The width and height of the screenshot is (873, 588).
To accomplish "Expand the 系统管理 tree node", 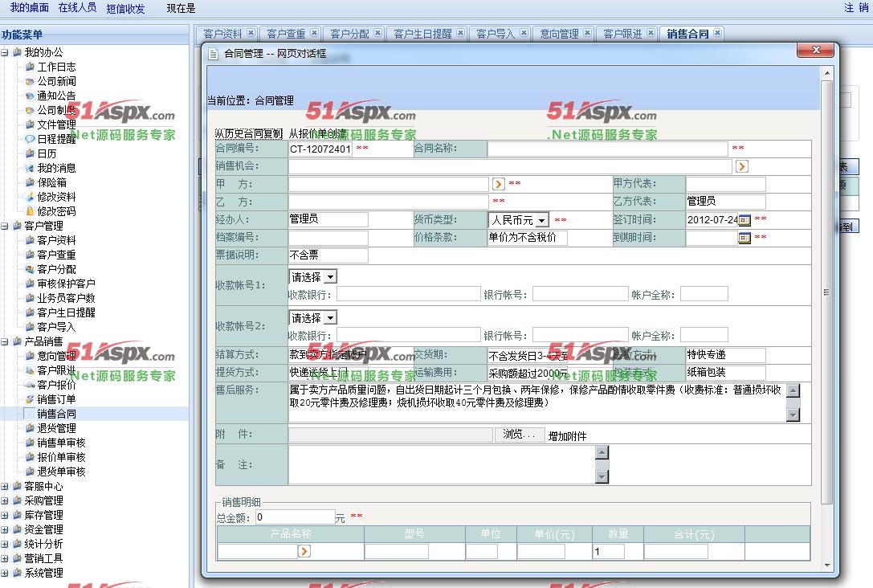I will click(x=5, y=574).
